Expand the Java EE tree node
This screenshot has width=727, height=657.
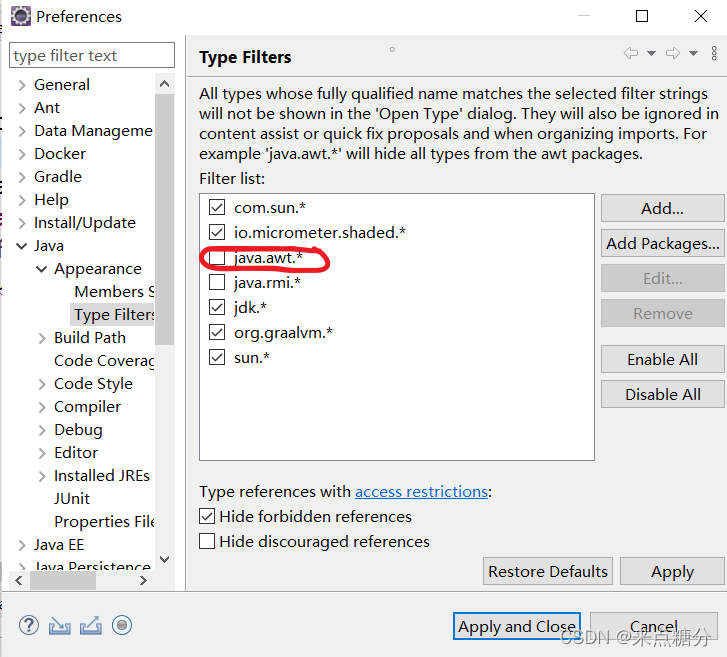coord(22,545)
